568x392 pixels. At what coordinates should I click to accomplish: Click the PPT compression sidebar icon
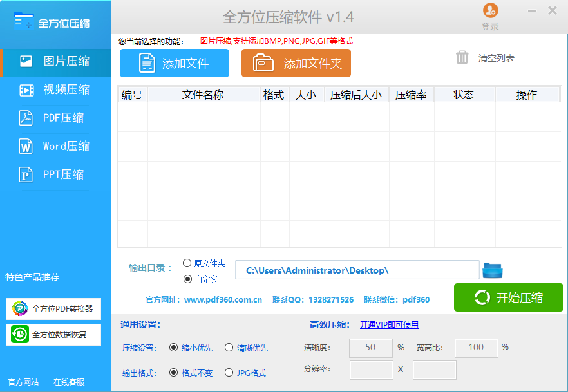(26, 174)
